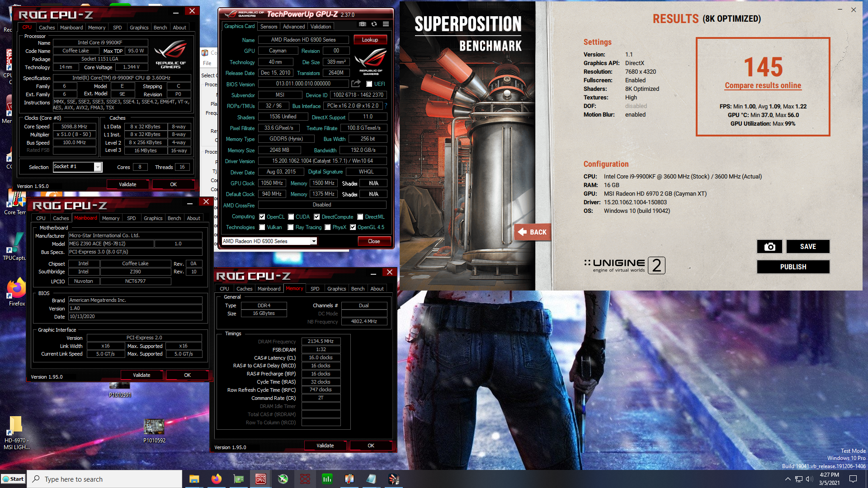This screenshot has width=868, height=488.
Task: Open Graphics tab in Mainboard CPU-Z window
Action: 153,218
